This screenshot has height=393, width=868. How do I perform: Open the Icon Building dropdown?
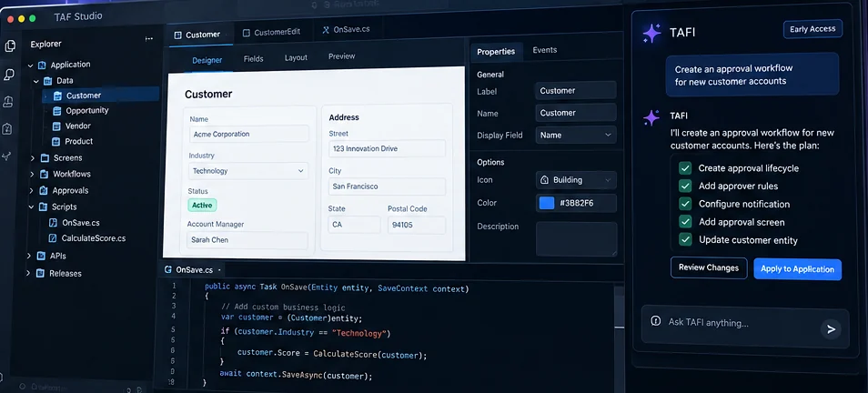[x=576, y=180]
